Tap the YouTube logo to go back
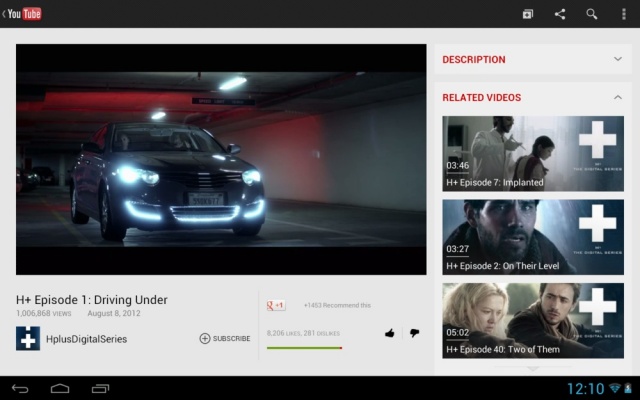The width and height of the screenshot is (640, 400). 22,14
